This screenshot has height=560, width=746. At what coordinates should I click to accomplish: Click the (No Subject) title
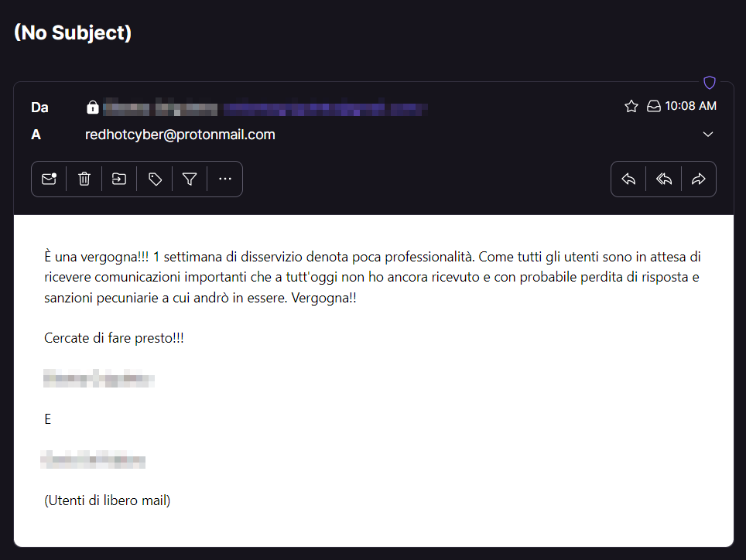73,32
